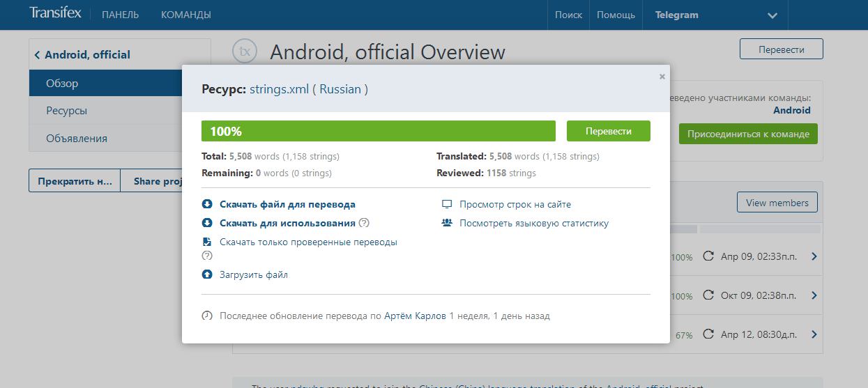Click the refresh icon next to Апр 09 row
Viewport: 868px width, 388px height.
click(x=708, y=256)
